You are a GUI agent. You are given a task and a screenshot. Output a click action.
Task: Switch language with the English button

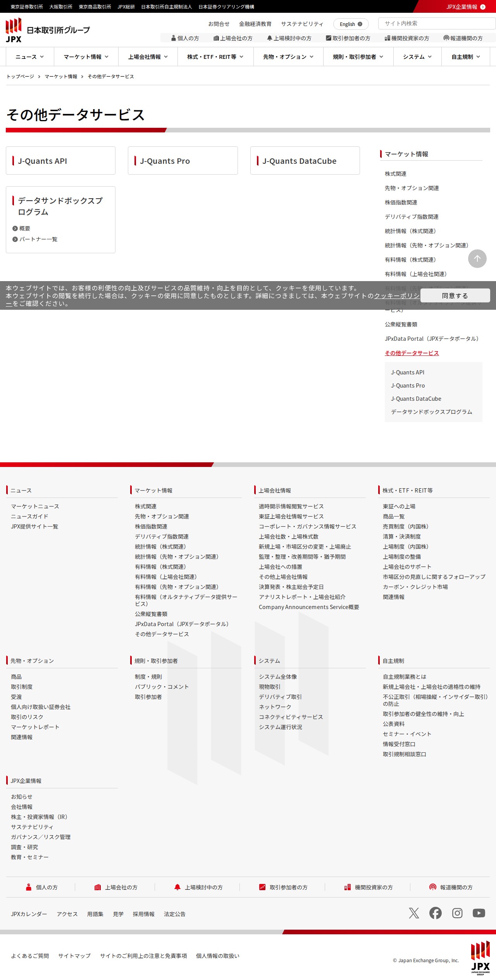point(351,24)
